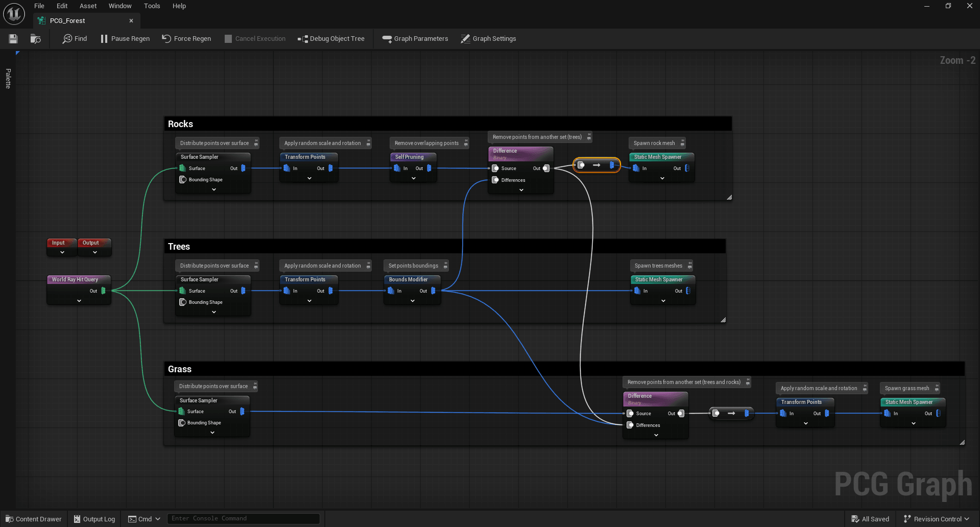The image size is (980, 527).
Task: Expand Rocks Difference node chevron
Action: [521, 190]
